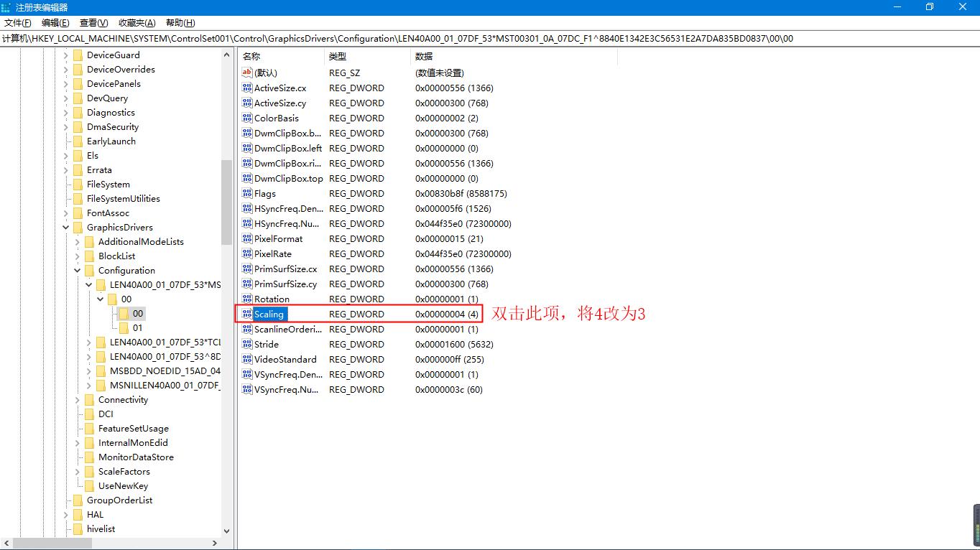
Task: Click the string icon of the (默认) value
Action: coord(247,73)
